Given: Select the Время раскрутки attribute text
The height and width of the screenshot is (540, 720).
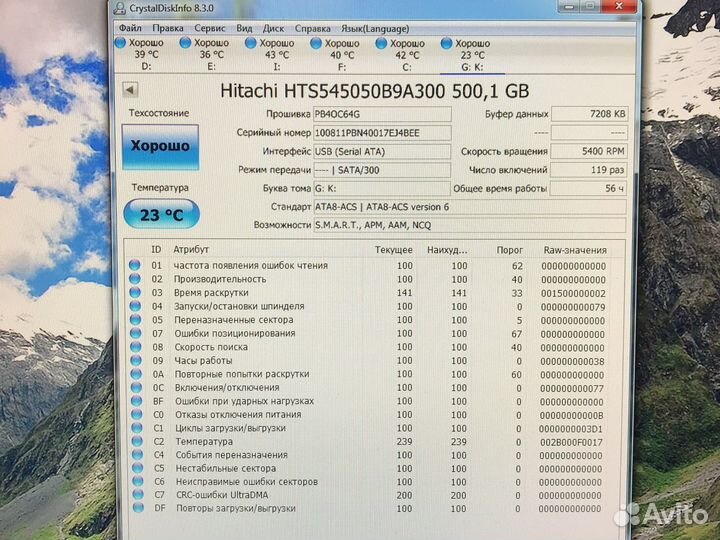Looking at the screenshot, I should point(211,292).
